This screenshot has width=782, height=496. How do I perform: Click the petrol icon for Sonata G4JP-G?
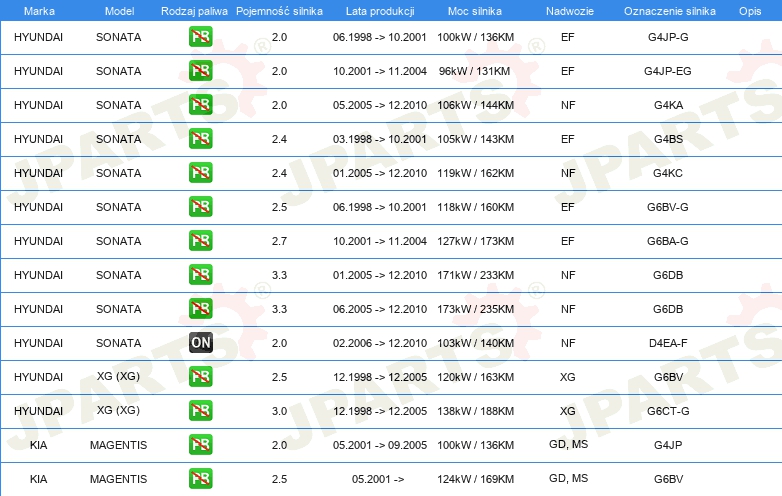tap(200, 37)
